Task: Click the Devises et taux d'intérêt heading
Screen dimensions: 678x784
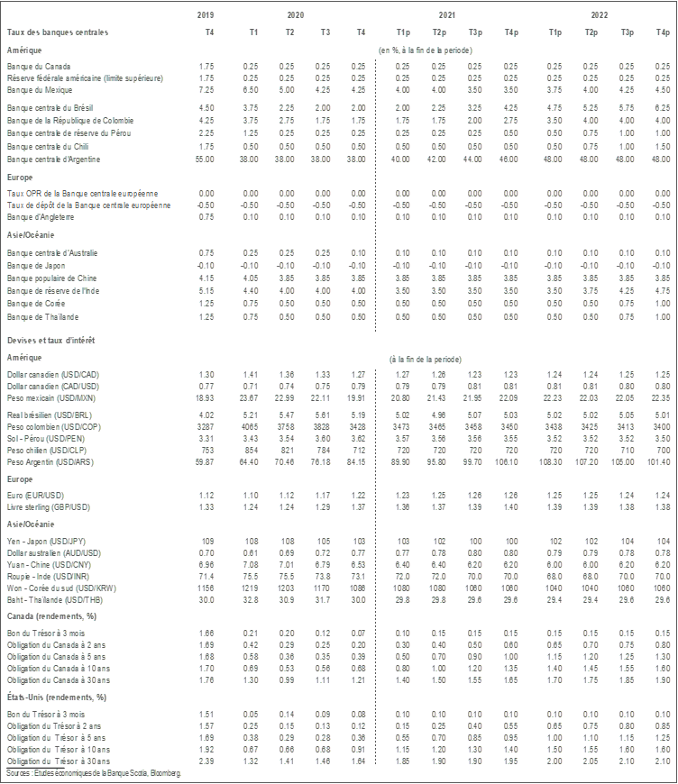Action: pyautogui.click(x=51, y=340)
